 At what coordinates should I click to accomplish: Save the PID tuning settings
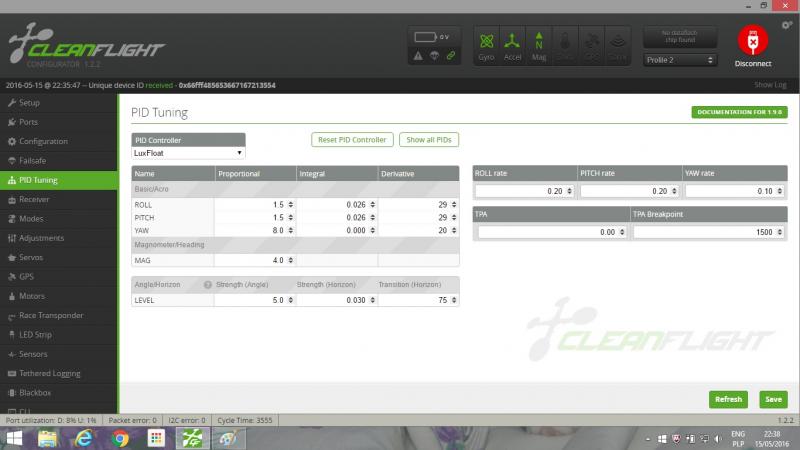tap(773, 399)
